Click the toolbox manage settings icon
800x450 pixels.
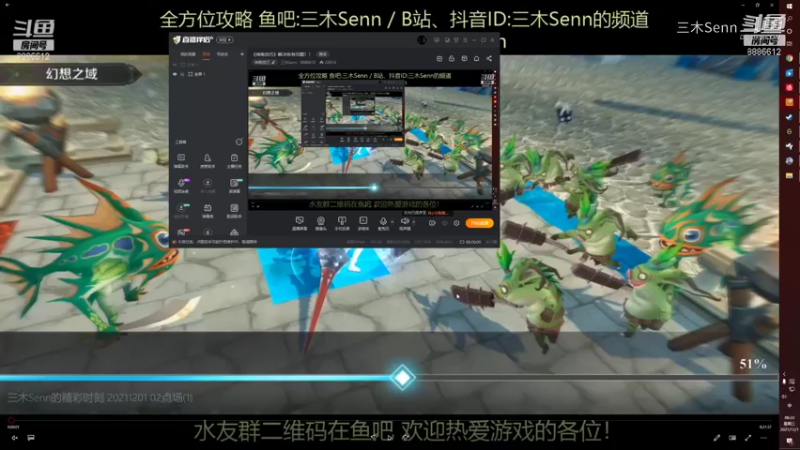239,141
